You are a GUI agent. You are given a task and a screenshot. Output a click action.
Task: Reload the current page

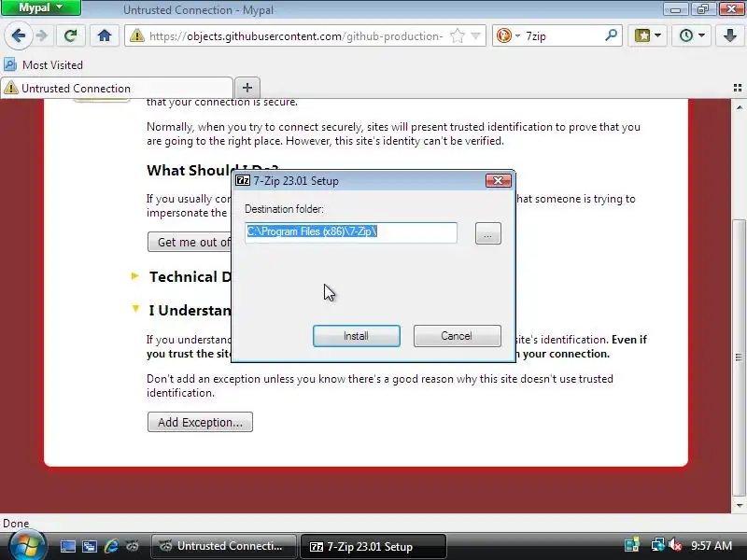point(71,35)
